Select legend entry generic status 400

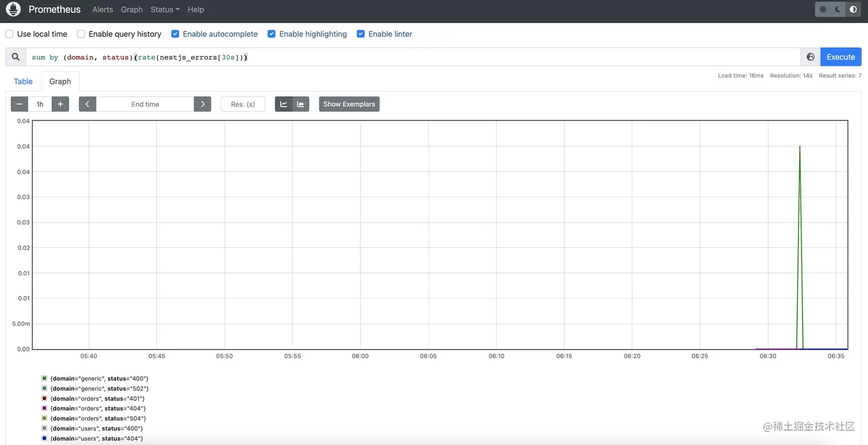pyautogui.click(x=99, y=378)
